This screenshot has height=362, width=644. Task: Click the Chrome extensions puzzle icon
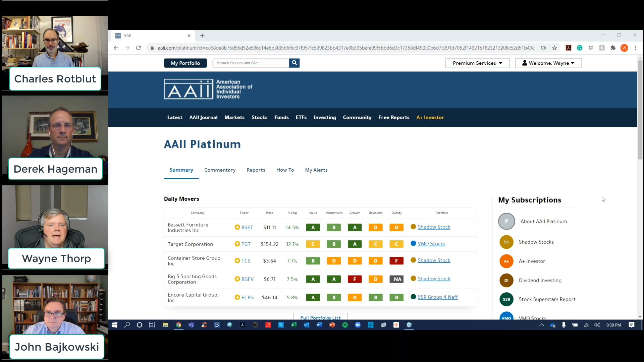[x=613, y=48]
